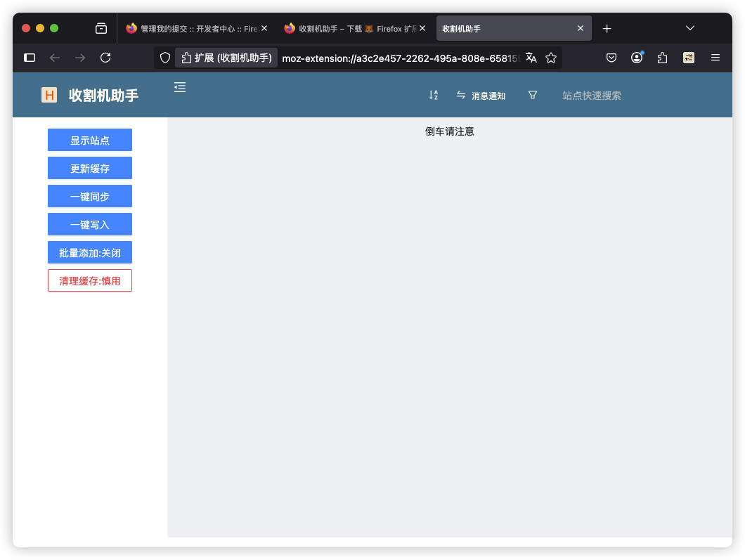This screenshot has height=560, width=745.
Task: Open the Firefox account icon
Action: tap(637, 58)
